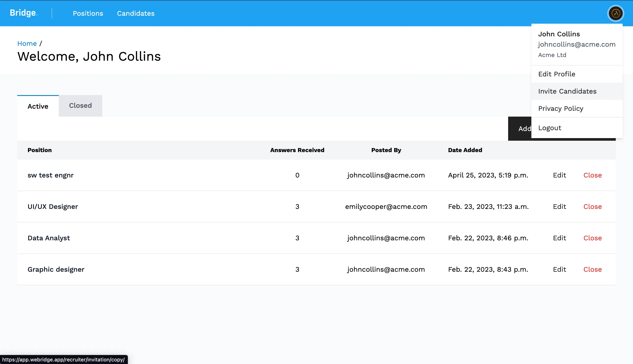Screen dimensions: 633x364
Task: Click Logout in user menu
Action: pos(550,128)
